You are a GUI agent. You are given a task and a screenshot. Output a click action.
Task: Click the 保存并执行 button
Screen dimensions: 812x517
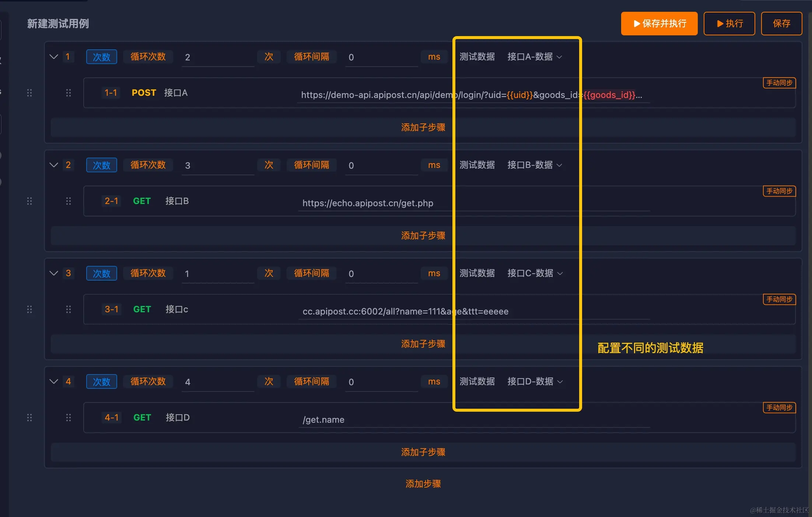pos(659,24)
